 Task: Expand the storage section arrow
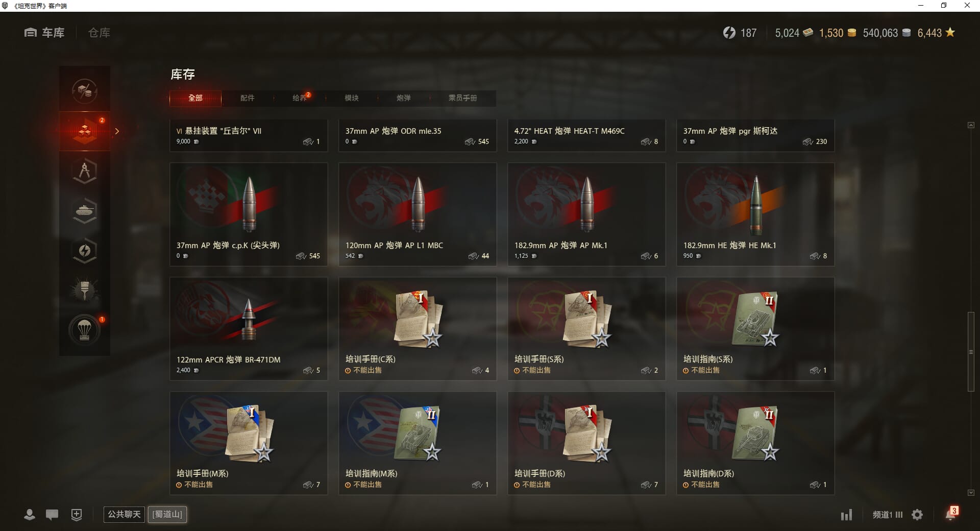[117, 131]
